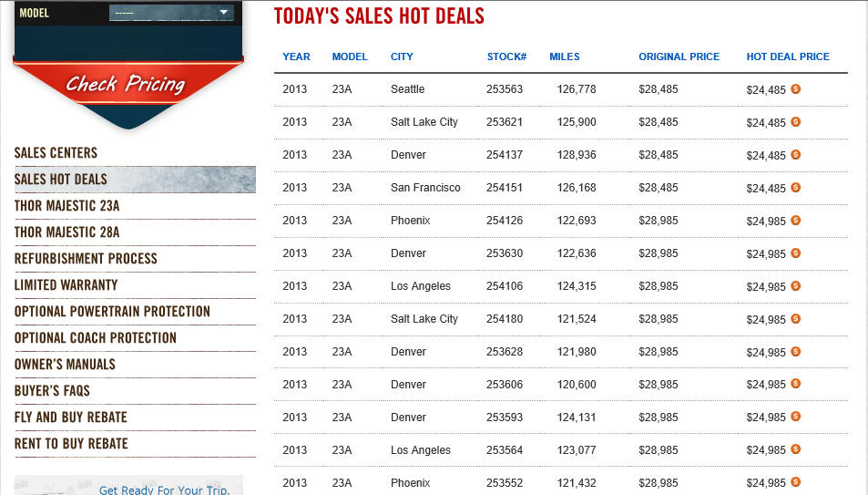Sort table by the MILES column header
The image size is (868, 495).
click(564, 57)
